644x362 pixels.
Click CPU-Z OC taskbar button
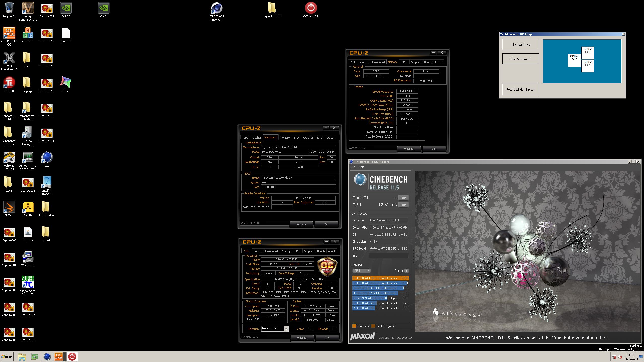59,357
